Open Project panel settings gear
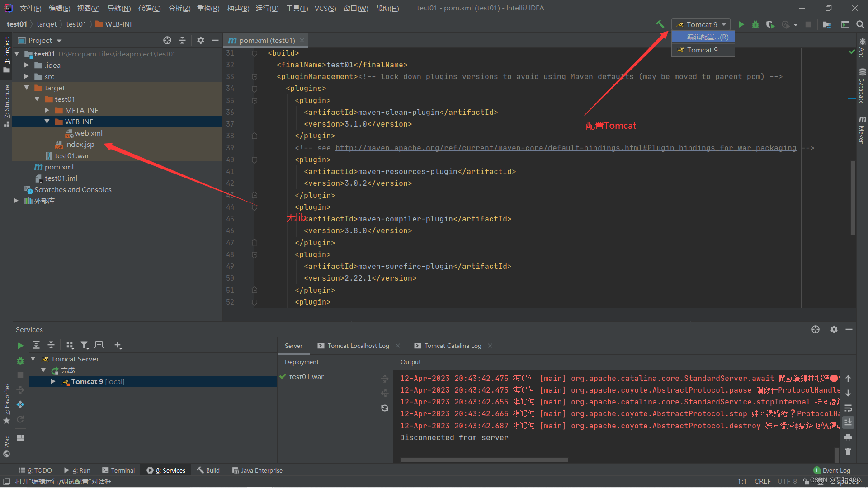Screen dimensions: 868x488 click(201, 40)
